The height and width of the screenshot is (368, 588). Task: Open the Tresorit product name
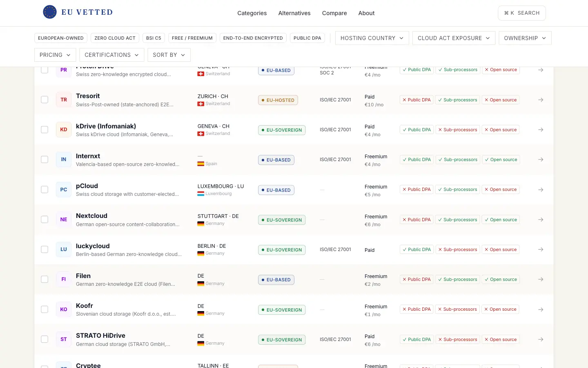[x=88, y=96]
